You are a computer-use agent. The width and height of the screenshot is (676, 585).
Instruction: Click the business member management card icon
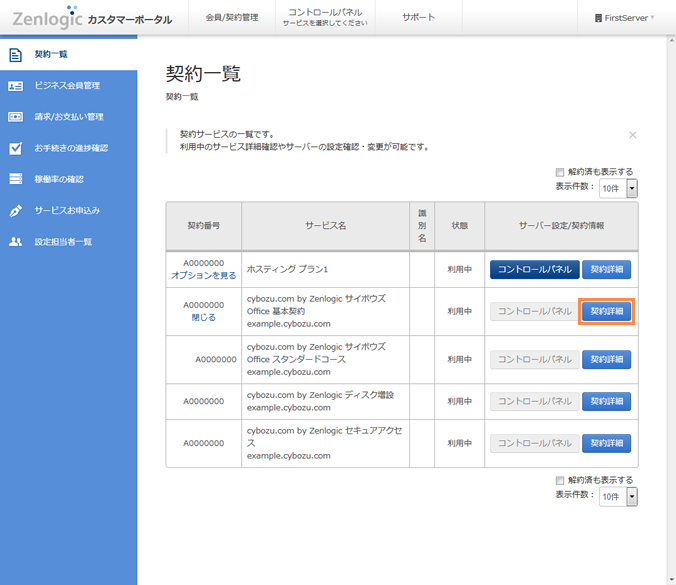coord(15,86)
